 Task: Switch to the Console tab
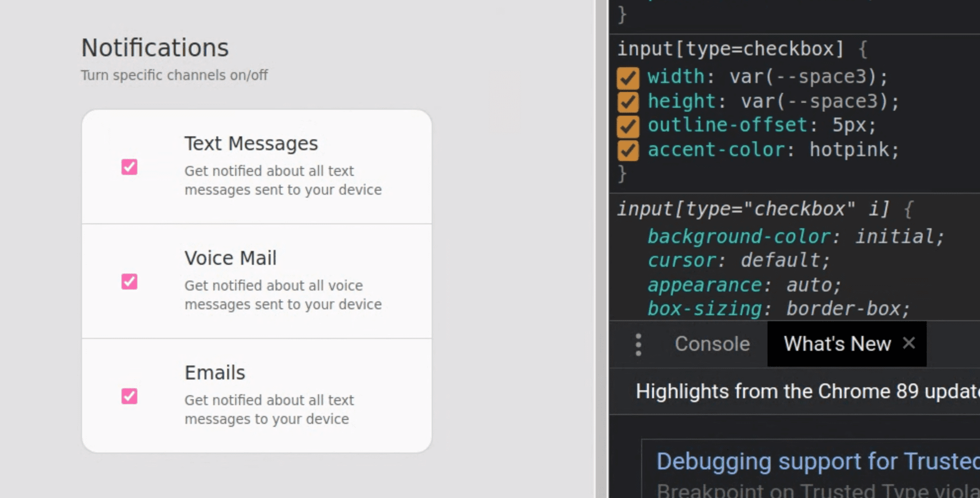pos(712,343)
